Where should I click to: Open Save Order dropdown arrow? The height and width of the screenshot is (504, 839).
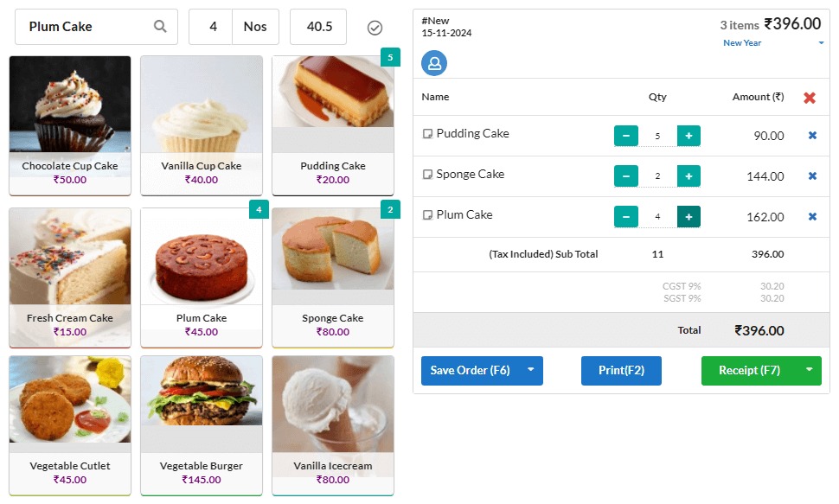530,370
